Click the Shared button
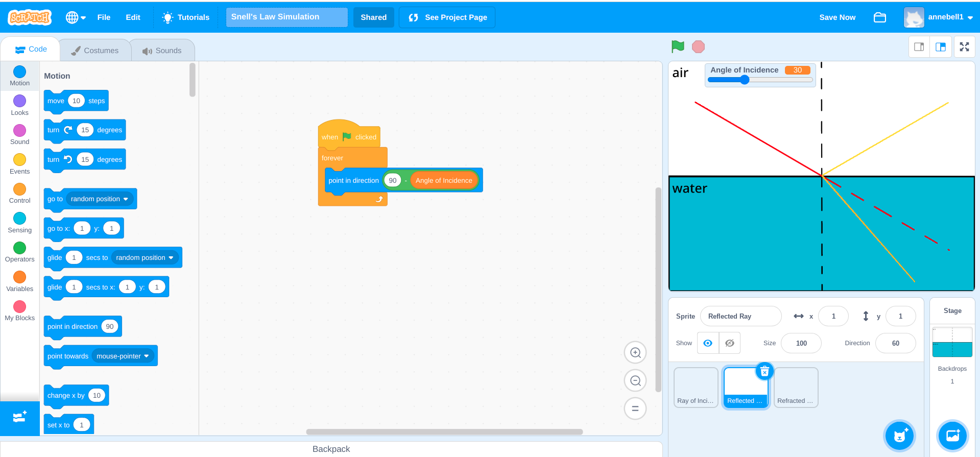The image size is (980, 457). [373, 17]
